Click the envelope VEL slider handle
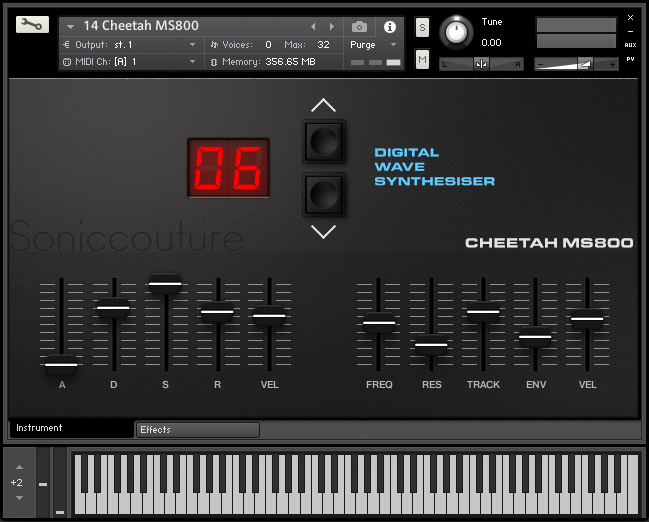The height and width of the screenshot is (522, 649). coord(269,316)
